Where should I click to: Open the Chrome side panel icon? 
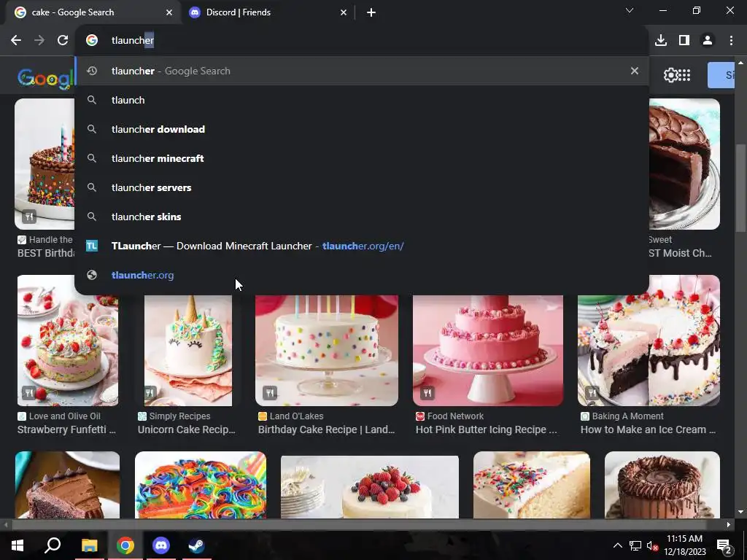coord(684,41)
